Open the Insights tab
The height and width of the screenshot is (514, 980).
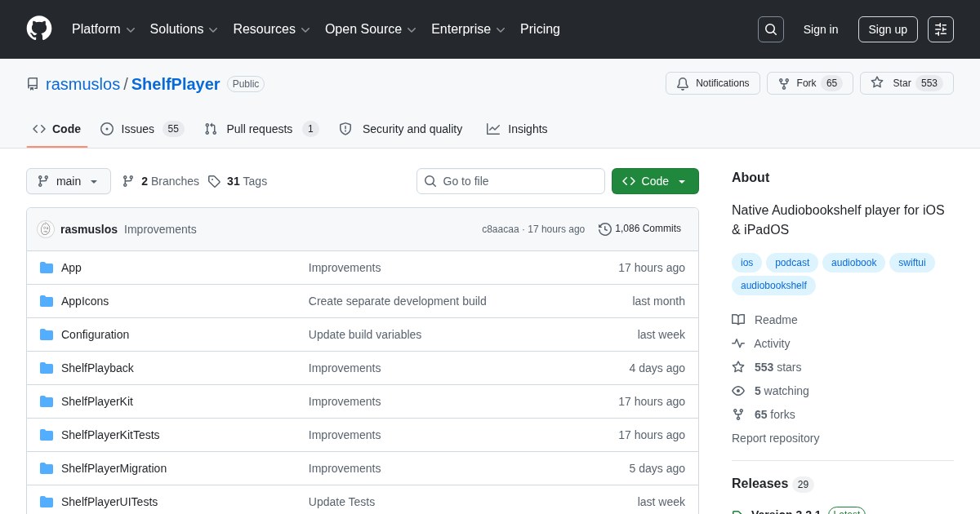(517, 129)
